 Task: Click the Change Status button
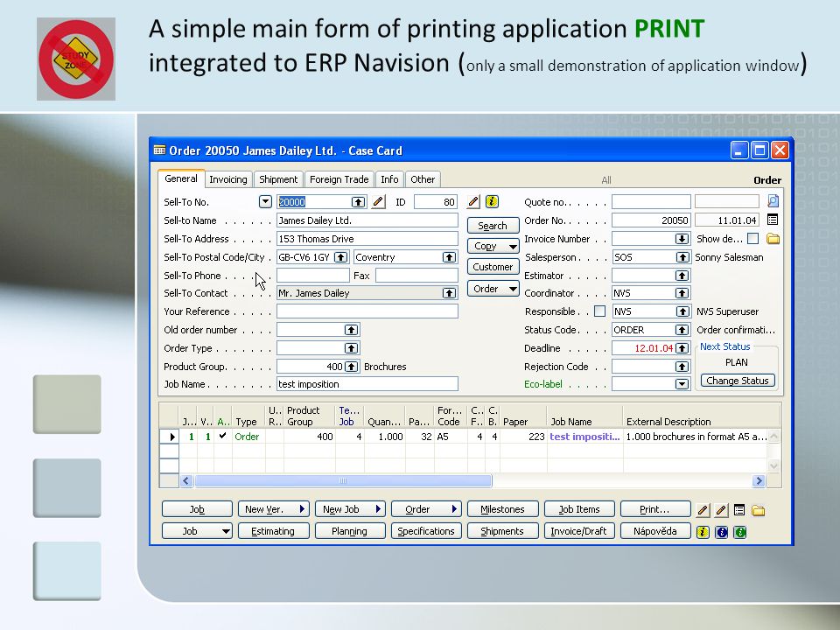[x=738, y=381]
